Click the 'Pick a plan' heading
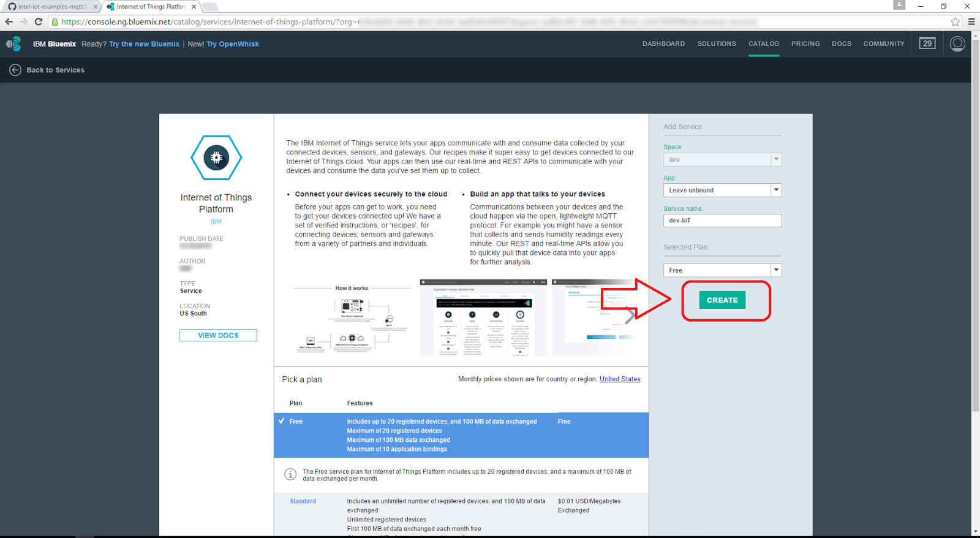The height and width of the screenshot is (538, 980). tap(302, 380)
